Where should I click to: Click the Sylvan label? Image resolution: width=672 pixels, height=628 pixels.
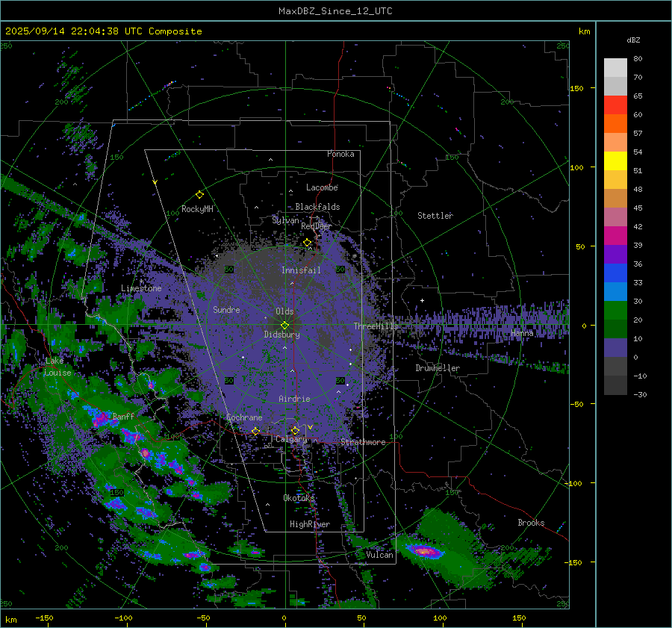(285, 220)
